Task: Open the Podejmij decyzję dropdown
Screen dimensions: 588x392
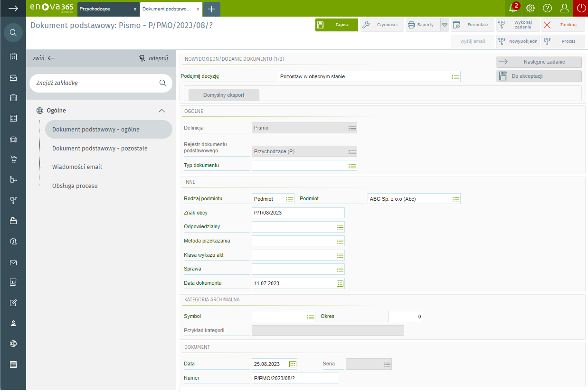Action: [x=455, y=76]
